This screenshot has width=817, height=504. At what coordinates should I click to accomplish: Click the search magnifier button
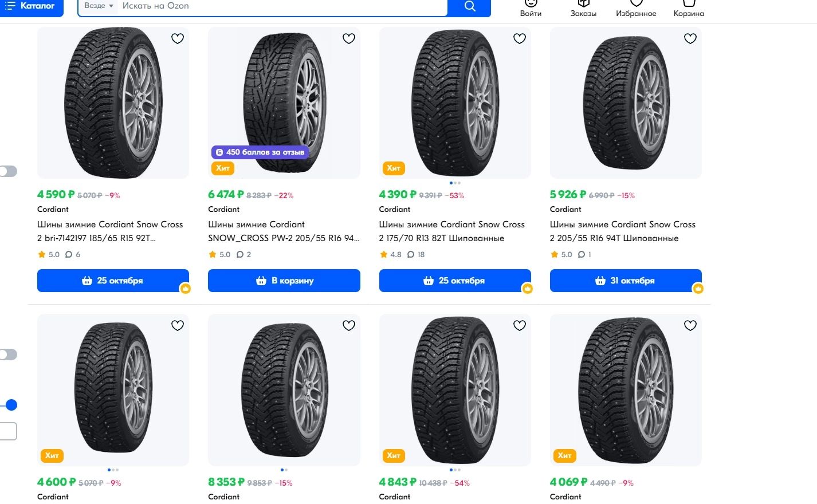tap(469, 7)
